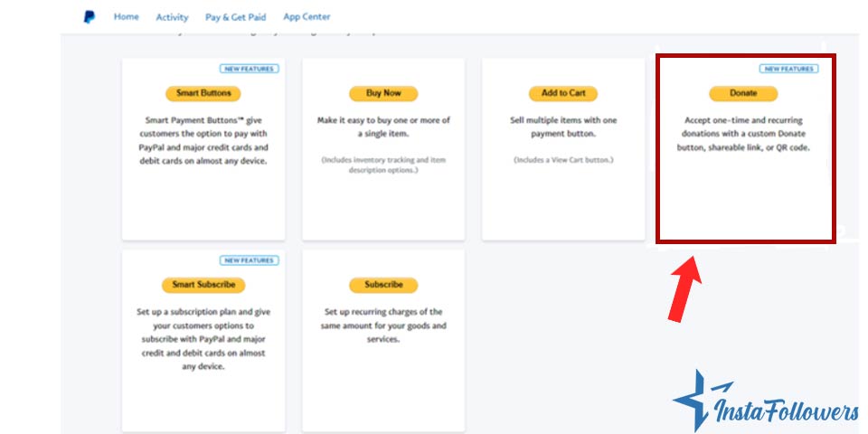Click the Smart Payment Buttons description text

[x=203, y=140]
